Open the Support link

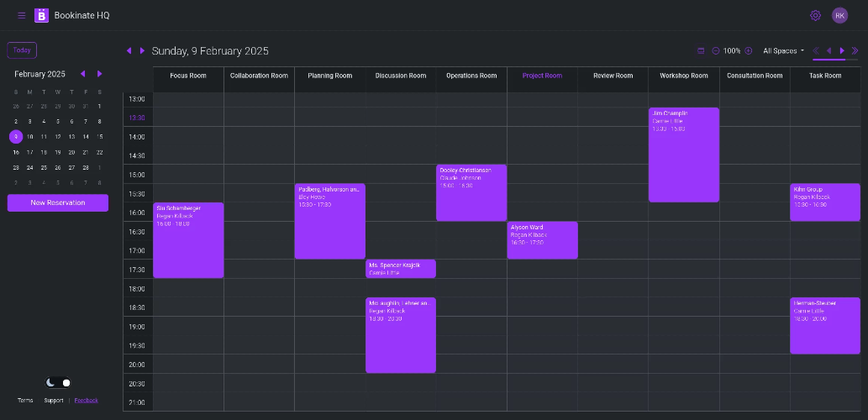pyautogui.click(x=54, y=400)
